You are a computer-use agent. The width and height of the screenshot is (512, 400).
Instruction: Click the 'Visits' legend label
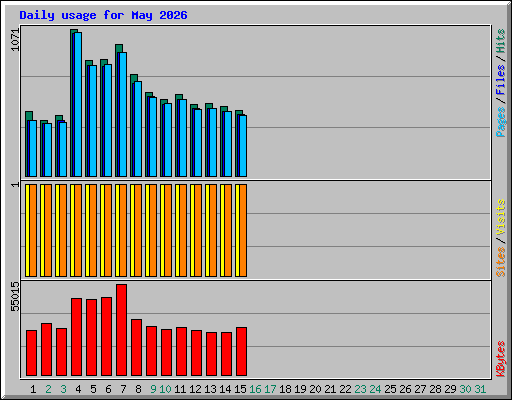pyautogui.click(x=500, y=217)
